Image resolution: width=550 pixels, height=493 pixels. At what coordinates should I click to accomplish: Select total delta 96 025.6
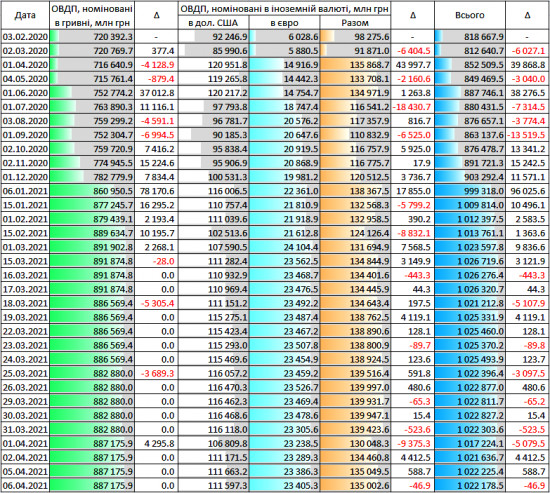click(x=527, y=191)
